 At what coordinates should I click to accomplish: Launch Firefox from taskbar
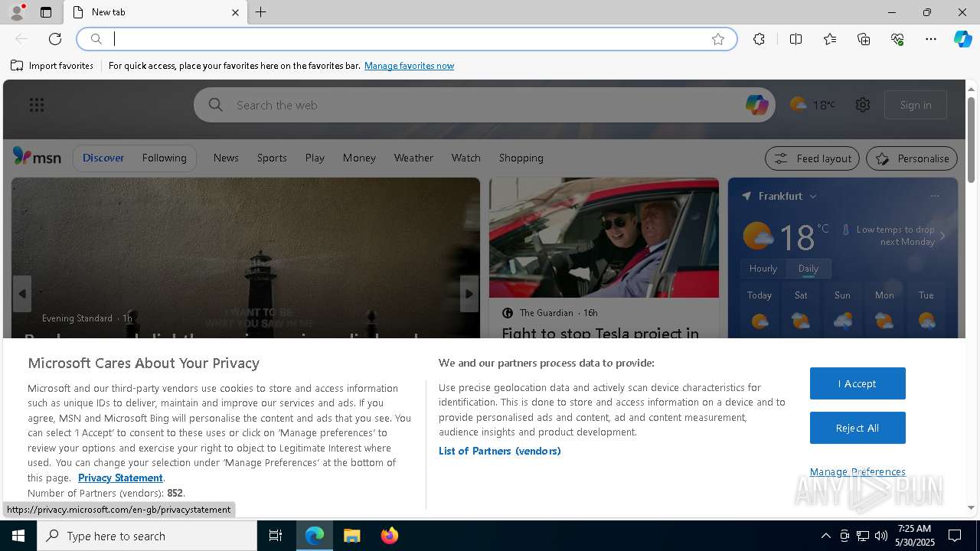[x=390, y=536]
